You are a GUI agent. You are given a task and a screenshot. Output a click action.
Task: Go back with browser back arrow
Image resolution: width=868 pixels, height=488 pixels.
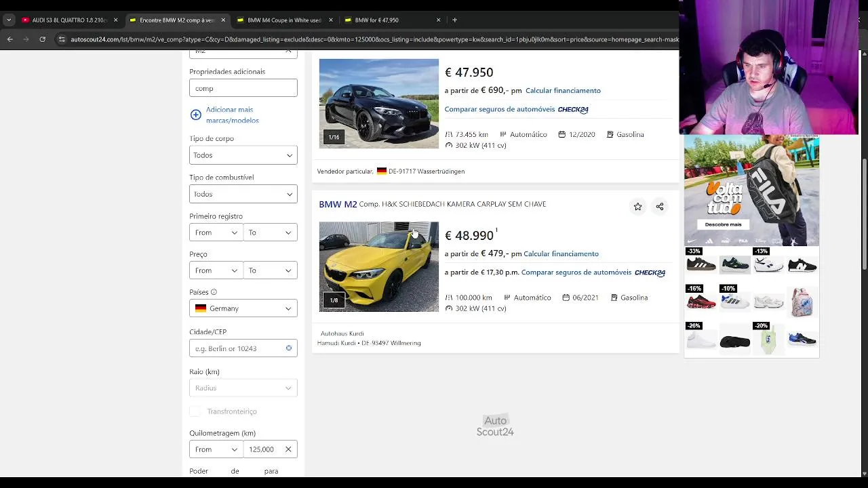click(9, 39)
